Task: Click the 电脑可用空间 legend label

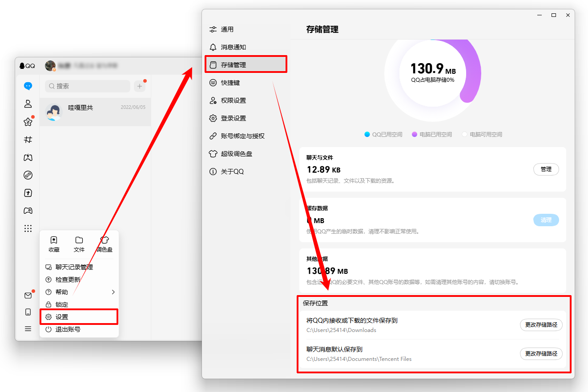Action: 486,134
